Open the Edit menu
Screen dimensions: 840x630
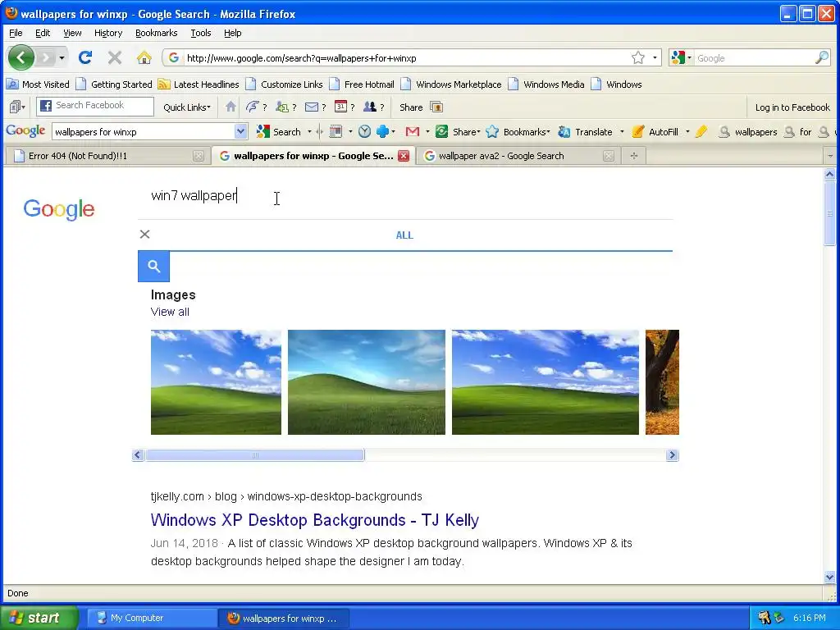(43, 33)
